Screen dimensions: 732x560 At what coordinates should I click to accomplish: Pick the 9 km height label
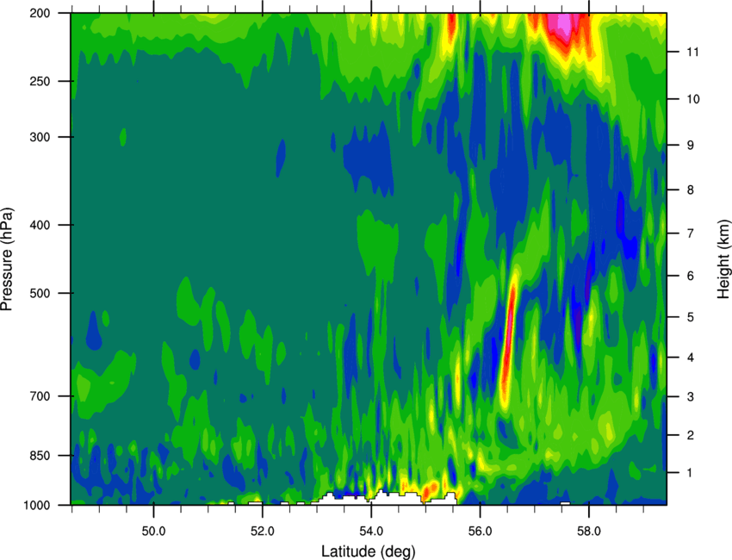[691, 146]
